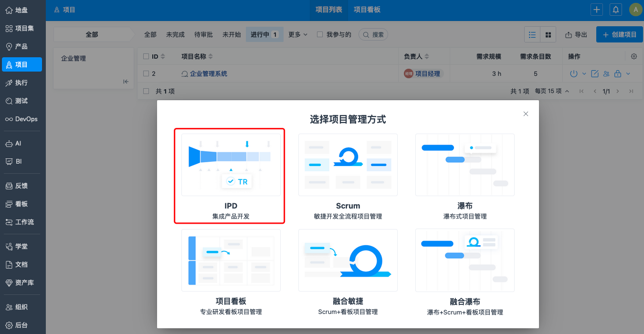Screen dimensions: 644x334
Task: Sort by 项目名称 column
Action: point(197,56)
